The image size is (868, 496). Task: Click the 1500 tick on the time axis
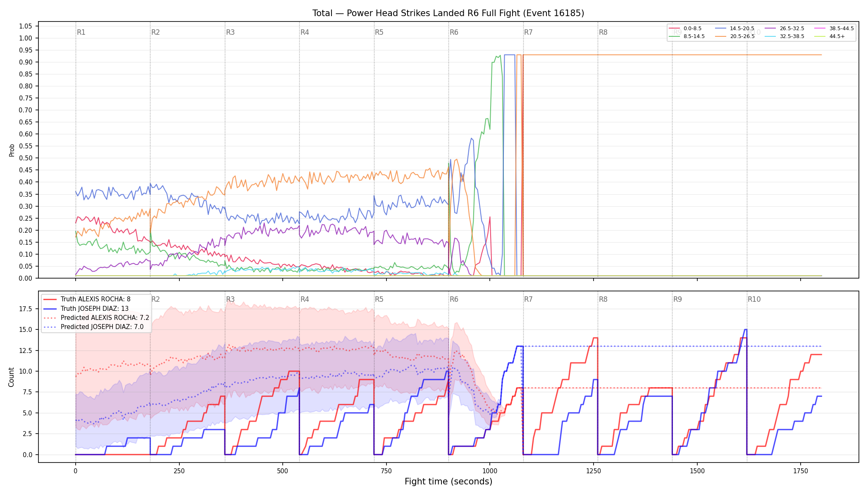(697, 471)
